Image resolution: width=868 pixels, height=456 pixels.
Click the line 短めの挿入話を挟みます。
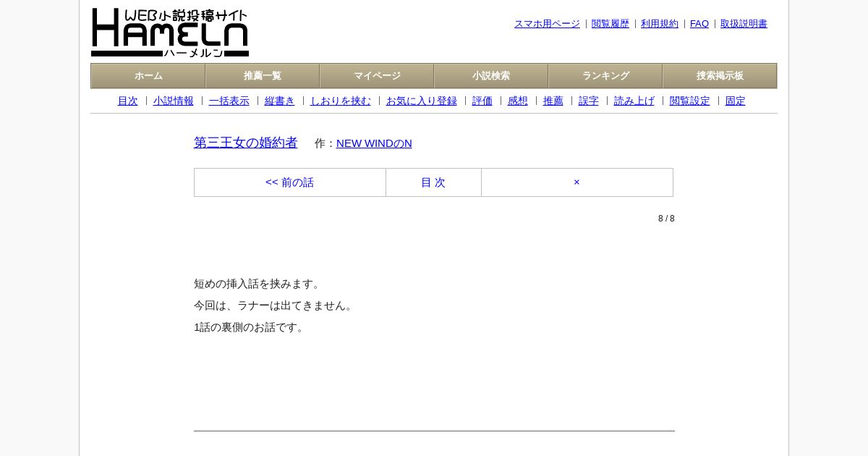tap(259, 284)
